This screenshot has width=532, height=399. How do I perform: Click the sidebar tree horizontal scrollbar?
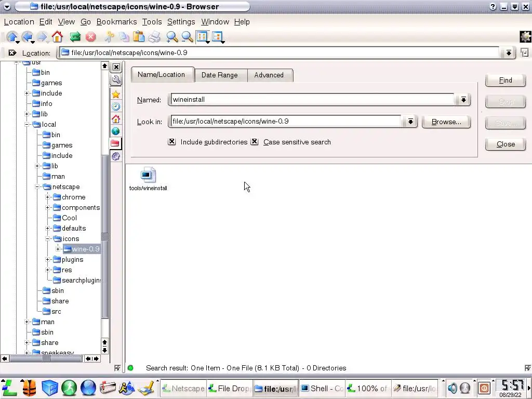coord(46,358)
